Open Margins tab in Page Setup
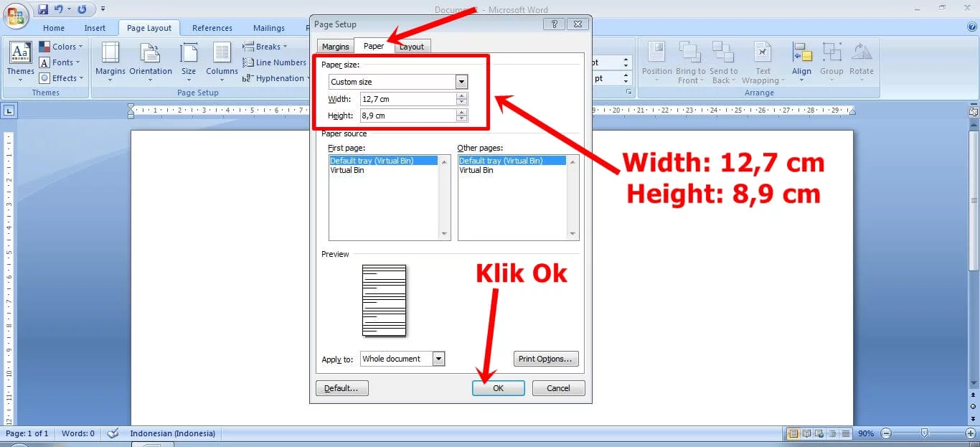The width and height of the screenshot is (980, 447). pos(335,47)
